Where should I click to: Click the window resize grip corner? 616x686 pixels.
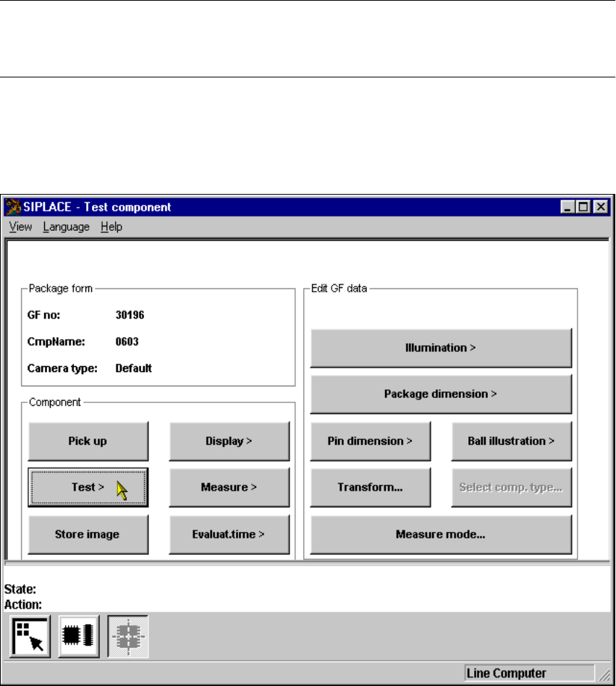point(604,674)
